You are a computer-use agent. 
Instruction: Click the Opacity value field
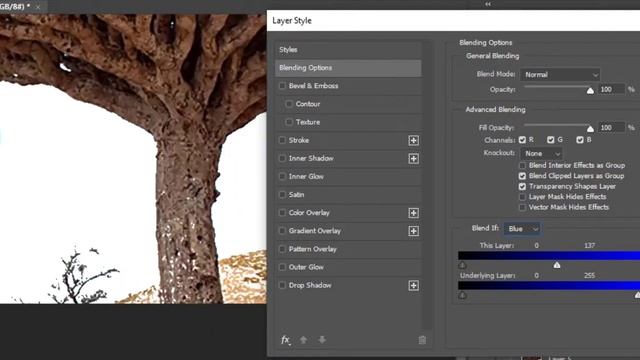611,89
